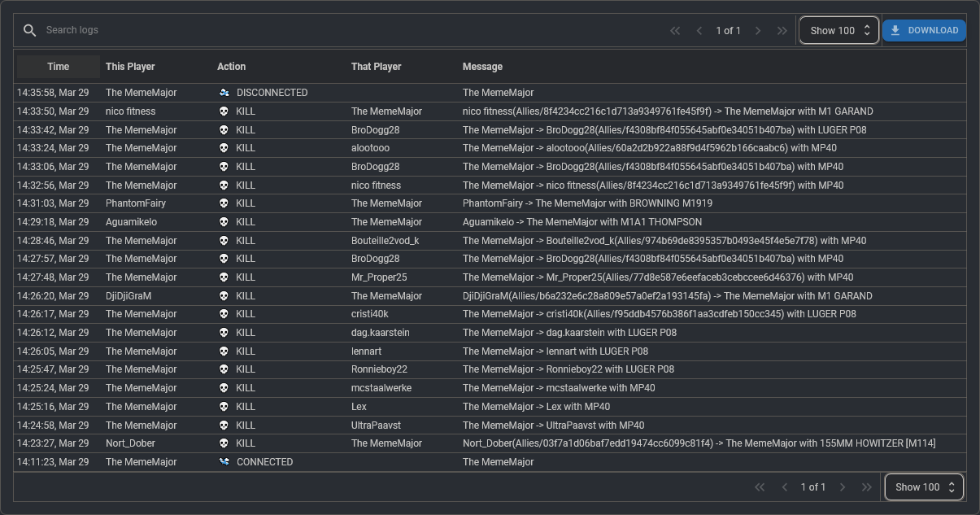Click the skull icon in the Nort_Dober row
The height and width of the screenshot is (515, 980).
click(224, 443)
